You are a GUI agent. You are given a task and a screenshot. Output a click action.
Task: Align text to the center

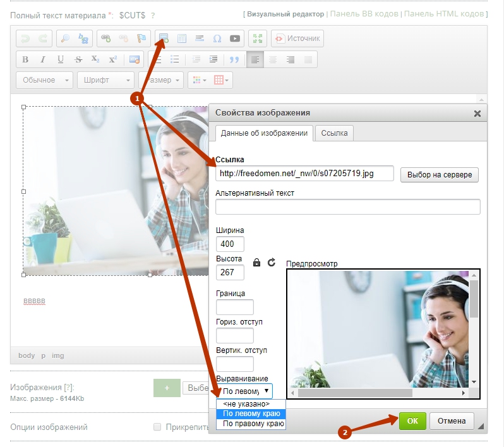pos(273,59)
